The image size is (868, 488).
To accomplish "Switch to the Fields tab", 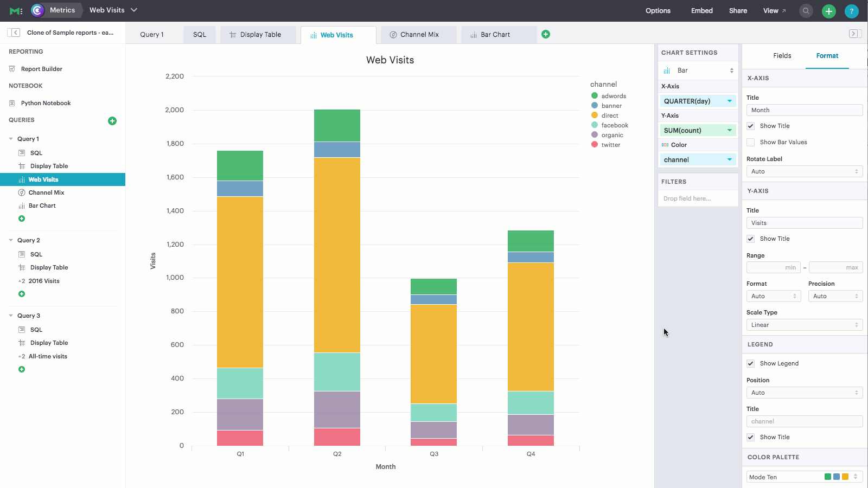I will point(782,56).
